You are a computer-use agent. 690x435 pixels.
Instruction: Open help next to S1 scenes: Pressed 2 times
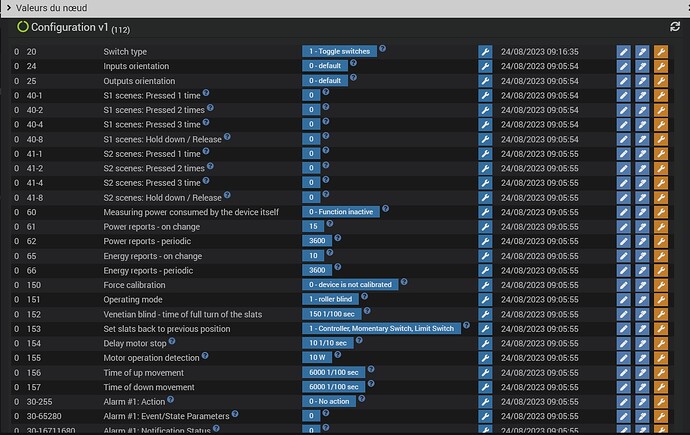(x=210, y=107)
